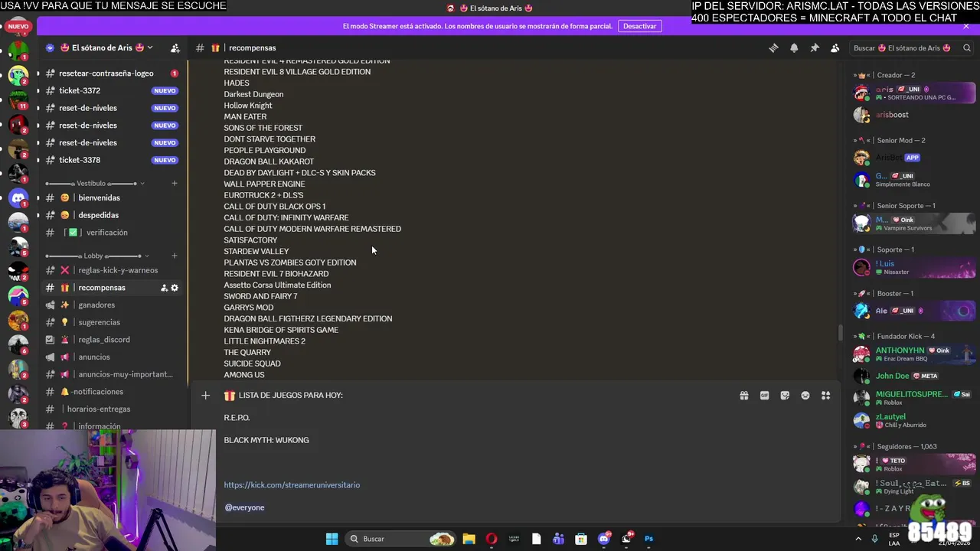Add channel to Lobby with plus icon
Screen dimensions: 980x551
[x=175, y=256]
